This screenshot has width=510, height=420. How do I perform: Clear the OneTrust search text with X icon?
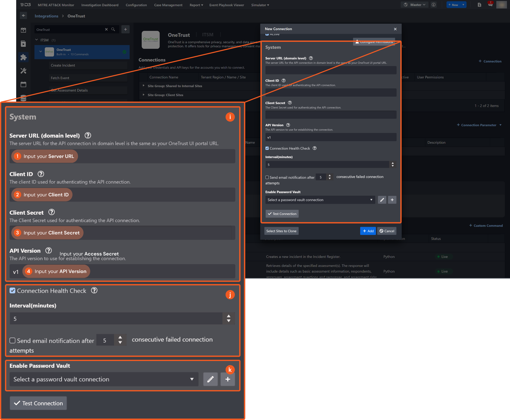point(106,29)
